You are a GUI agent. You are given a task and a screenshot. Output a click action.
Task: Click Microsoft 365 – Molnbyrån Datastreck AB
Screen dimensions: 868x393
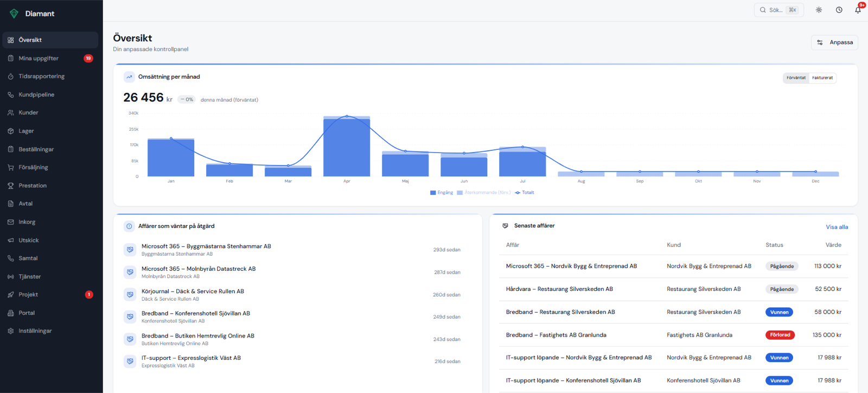pos(293,272)
